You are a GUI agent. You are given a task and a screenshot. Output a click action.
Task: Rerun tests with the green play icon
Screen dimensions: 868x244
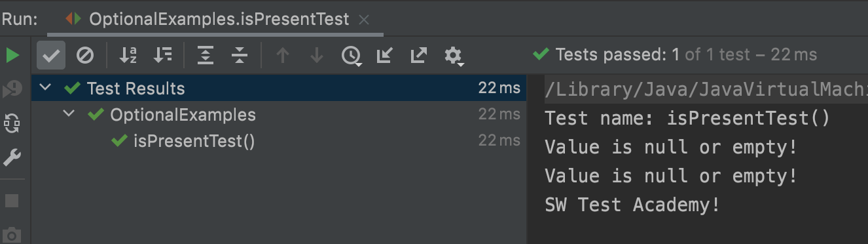click(x=12, y=56)
